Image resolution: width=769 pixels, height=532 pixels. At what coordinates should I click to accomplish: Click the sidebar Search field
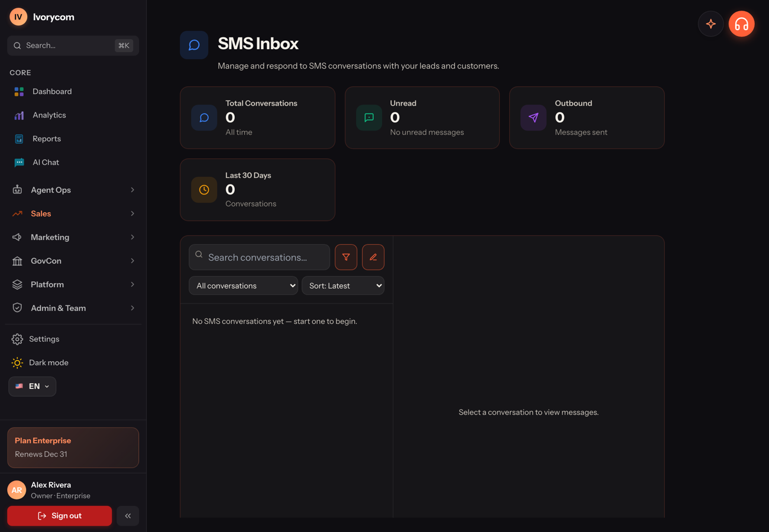[x=73, y=46]
